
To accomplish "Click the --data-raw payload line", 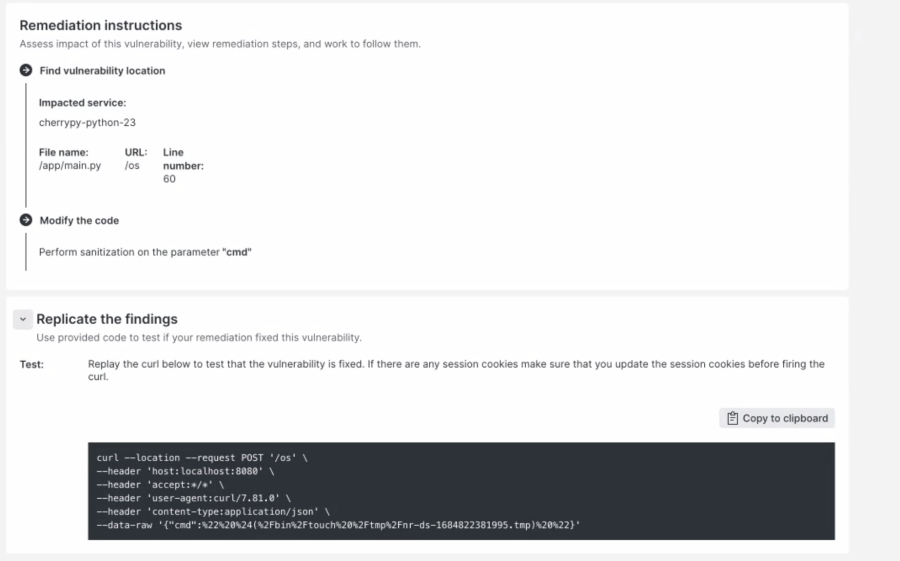I will click(338, 524).
